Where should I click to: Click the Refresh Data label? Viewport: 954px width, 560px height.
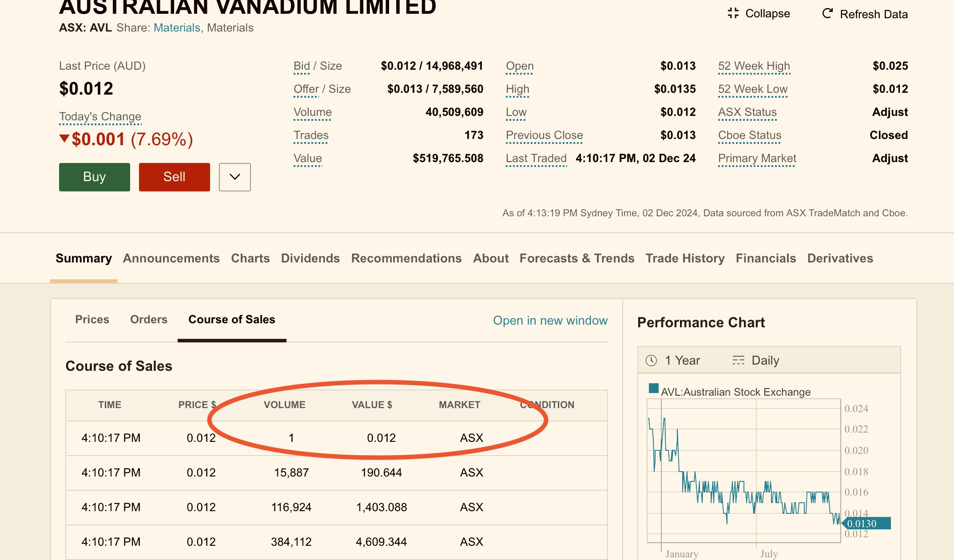pos(874,14)
